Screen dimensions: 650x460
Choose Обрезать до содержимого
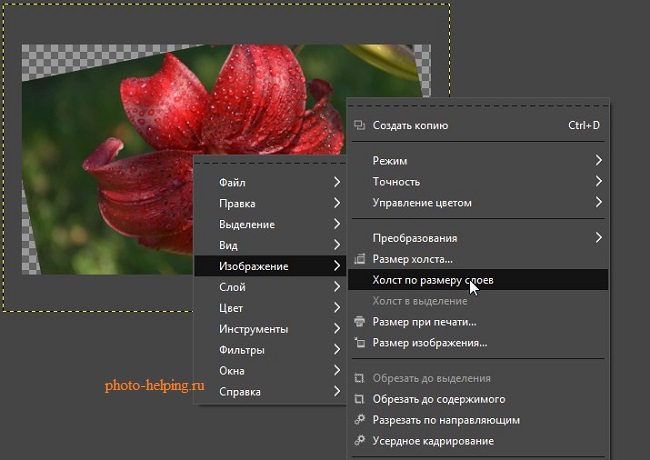[x=478, y=399]
